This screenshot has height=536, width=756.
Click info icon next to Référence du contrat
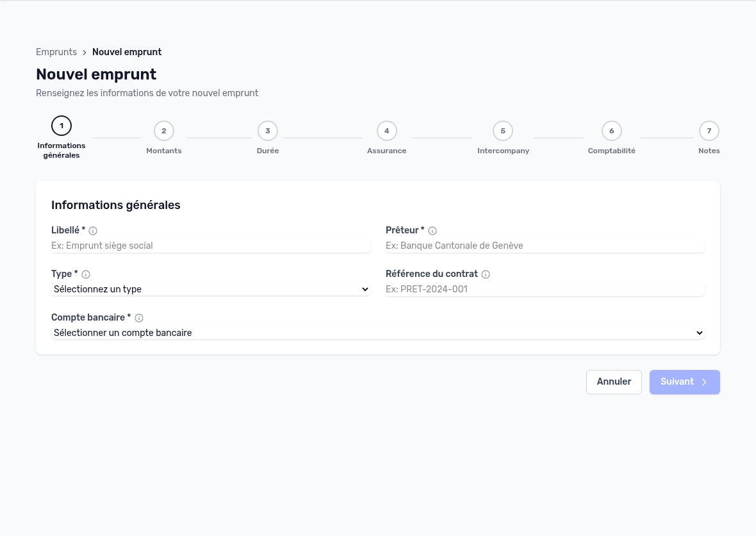(x=486, y=274)
